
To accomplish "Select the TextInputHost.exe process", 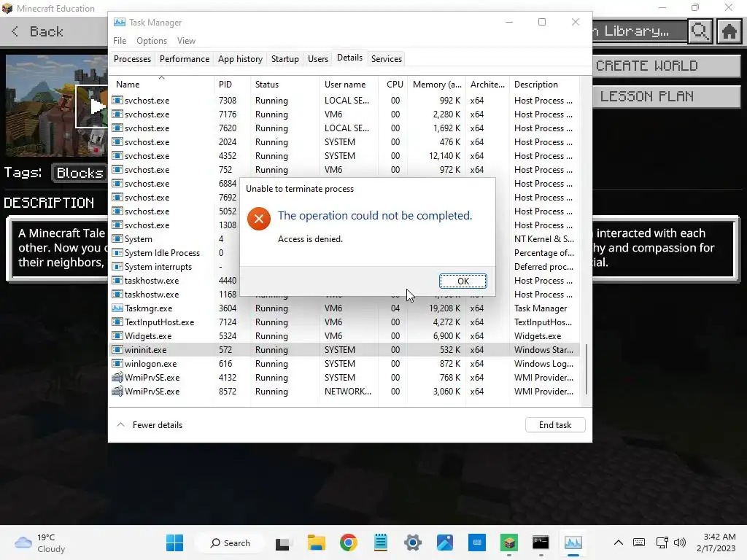I will (x=344, y=322).
